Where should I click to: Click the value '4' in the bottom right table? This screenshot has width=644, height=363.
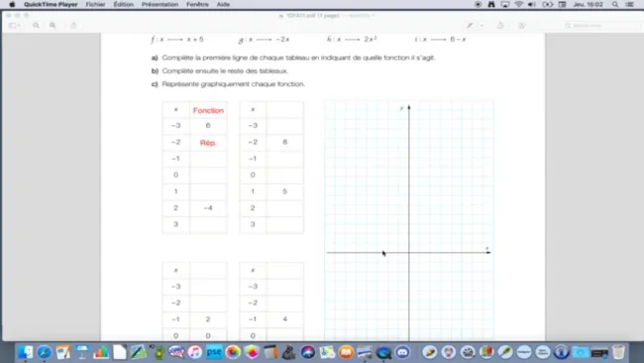[284, 319]
